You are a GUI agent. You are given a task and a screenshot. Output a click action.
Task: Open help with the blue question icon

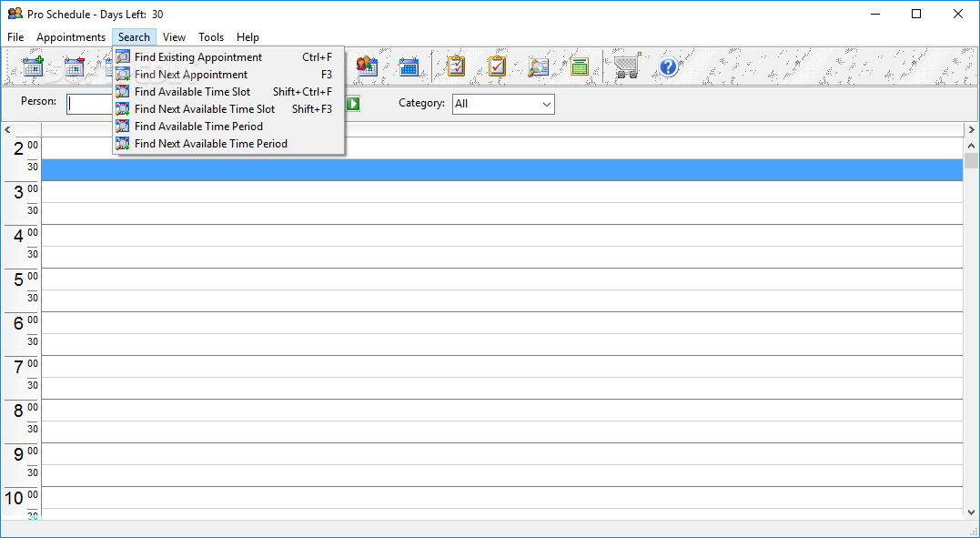(x=668, y=66)
